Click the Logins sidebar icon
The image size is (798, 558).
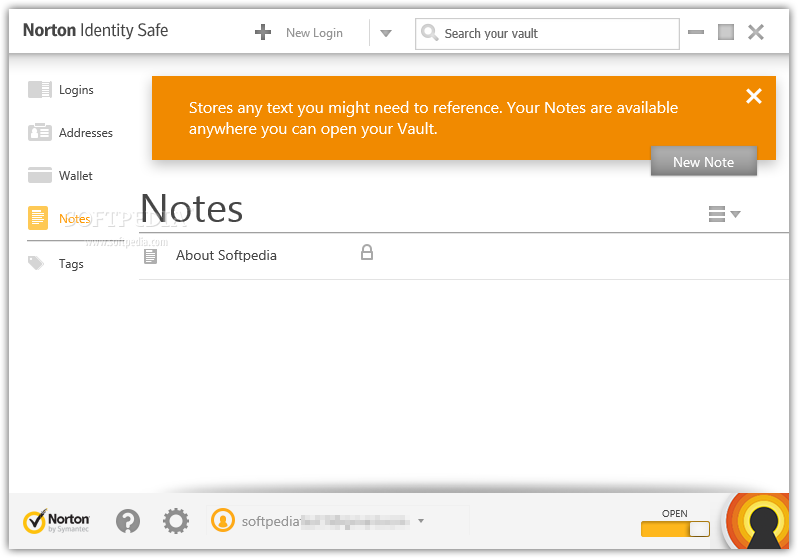tap(39, 90)
